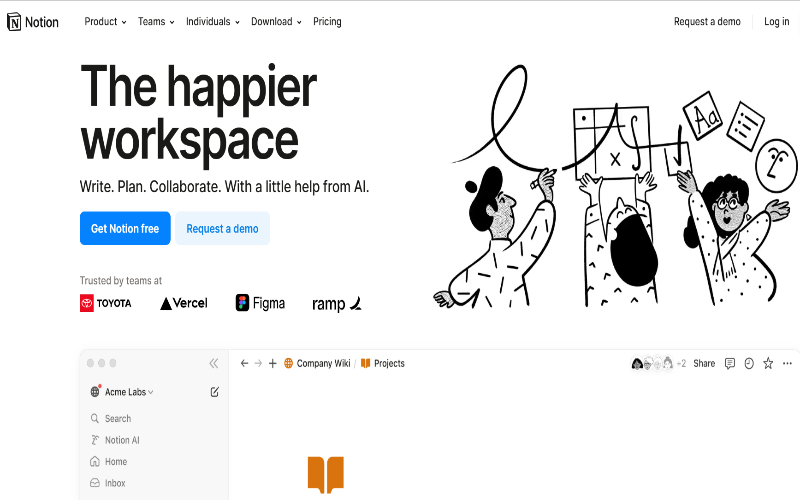Click the hero illustration of three people

pyautogui.click(x=615, y=186)
